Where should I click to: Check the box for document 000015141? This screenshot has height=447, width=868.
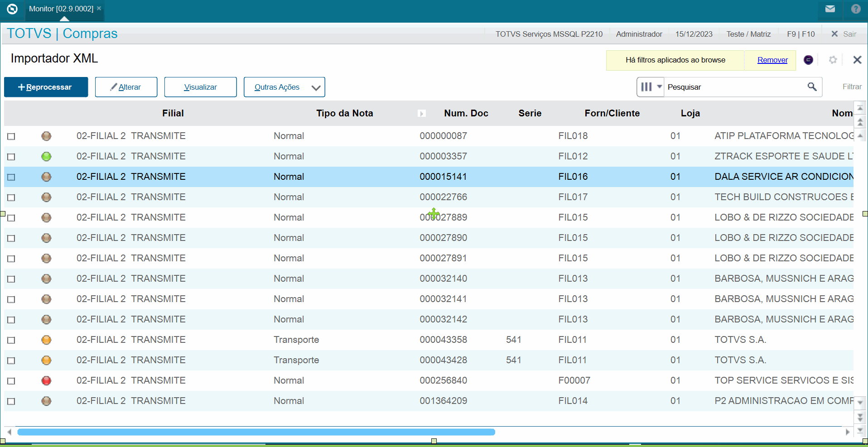pos(11,177)
